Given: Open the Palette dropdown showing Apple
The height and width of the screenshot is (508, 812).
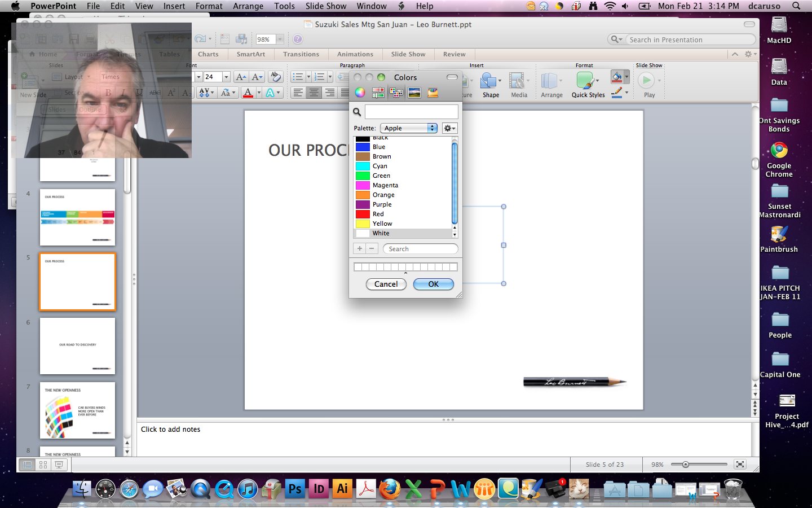Looking at the screenshot, I should coord(408,128).
